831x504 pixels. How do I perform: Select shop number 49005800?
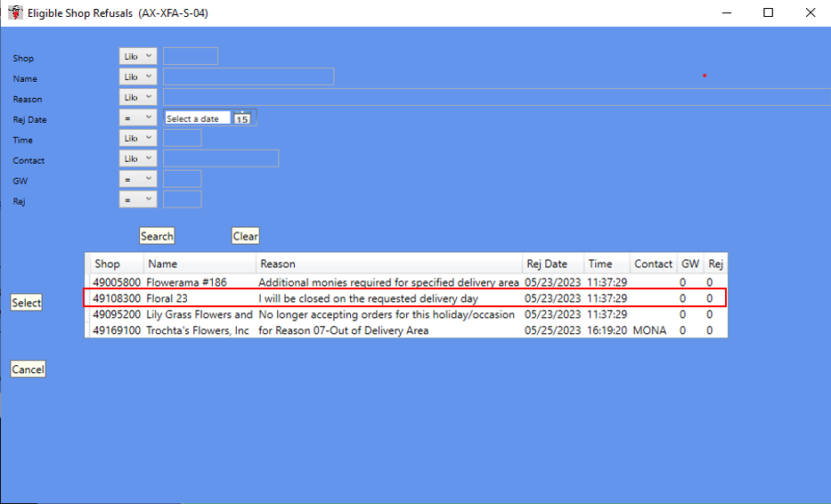pyautogui.click(x=117, y=282)
